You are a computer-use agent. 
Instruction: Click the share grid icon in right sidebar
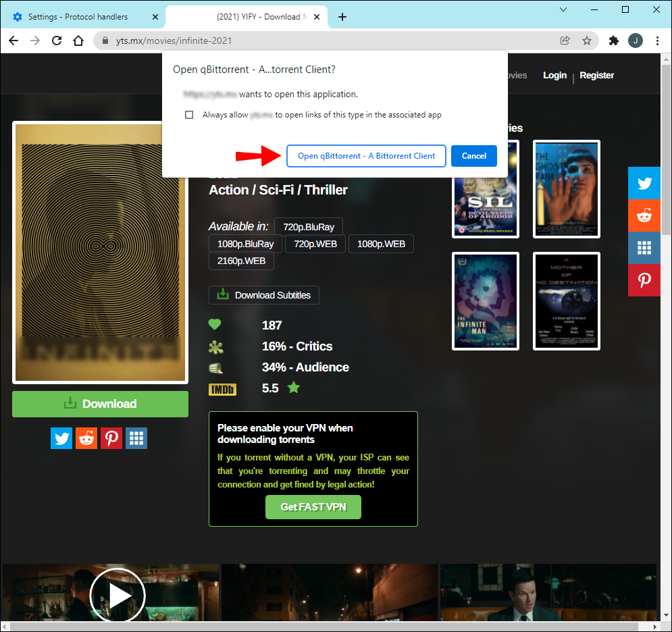pyautogui.click(x=644, y=248)
